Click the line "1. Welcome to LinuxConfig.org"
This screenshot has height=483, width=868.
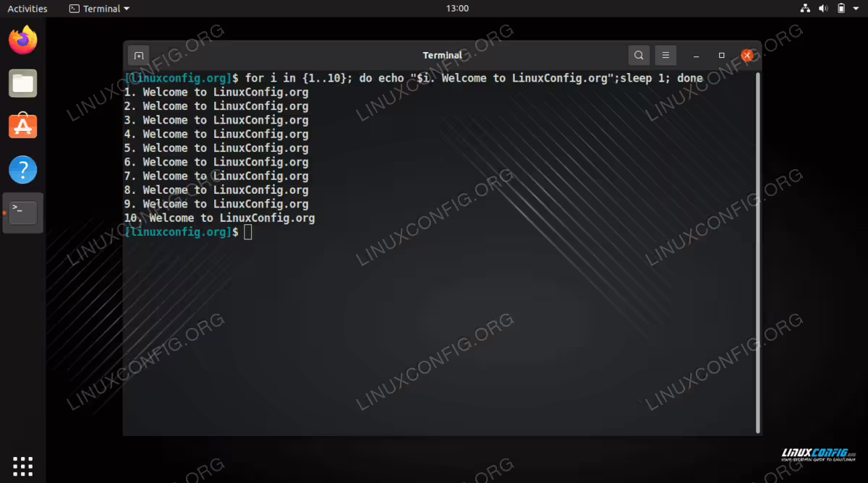(216, 92)
